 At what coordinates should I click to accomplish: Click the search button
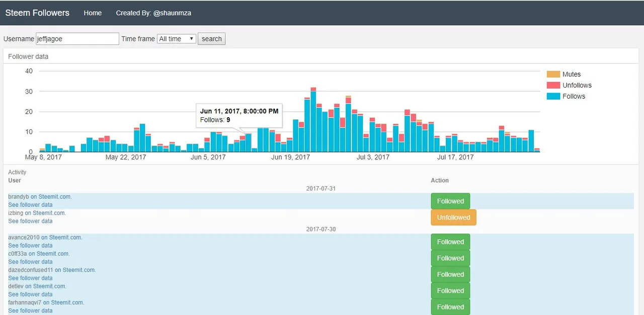(x=212, y=39)
